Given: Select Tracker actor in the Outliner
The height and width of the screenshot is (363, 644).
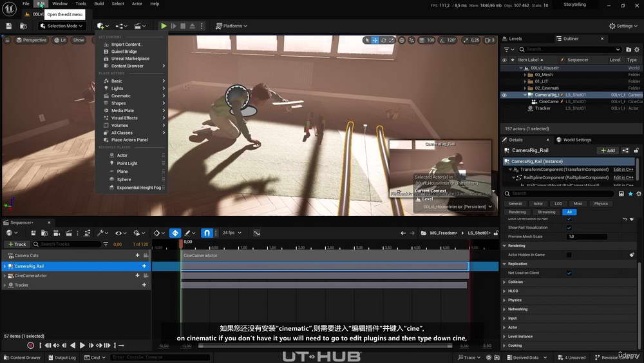Looking at the screenshot, I should (542, 108).
